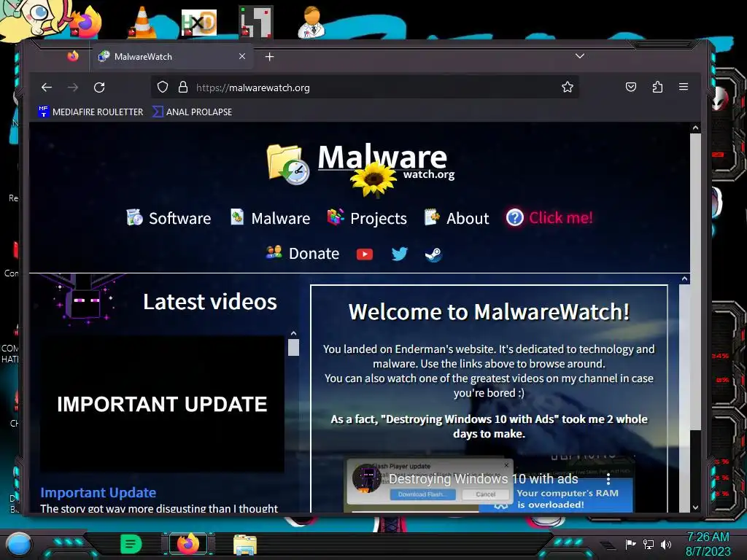Click the welcome panel scroll up arrow
Image resolution: width=747 pixels, height=560 pixels.
[684, 279]
